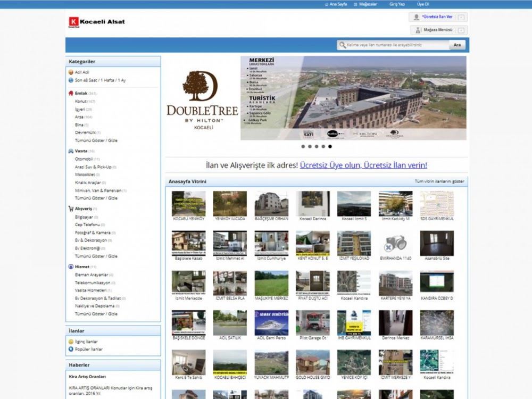The height and width of the screenshot is (399, 532).
Task: Follow the Ücretsiz Üye olun, Ücretsiz İlan verin link
Action: pos(363,165)
